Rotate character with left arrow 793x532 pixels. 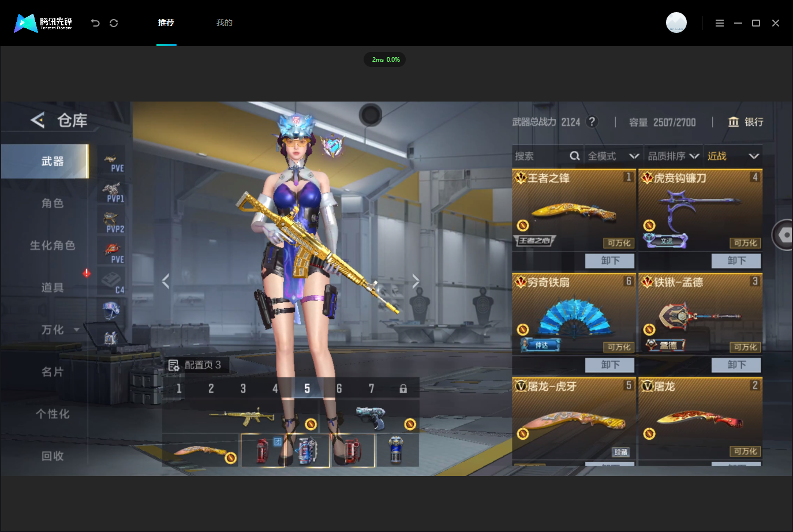[x=166, y=281]
